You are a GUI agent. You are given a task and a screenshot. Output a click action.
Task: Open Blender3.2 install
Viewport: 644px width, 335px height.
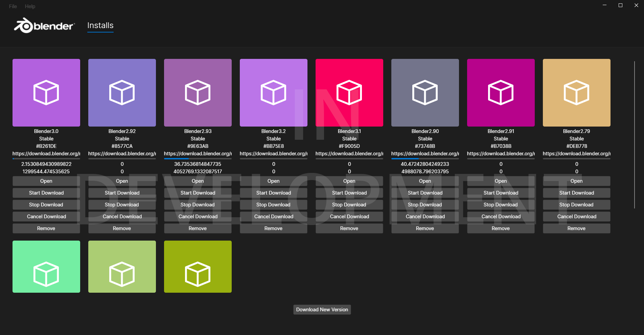point(274,181)
